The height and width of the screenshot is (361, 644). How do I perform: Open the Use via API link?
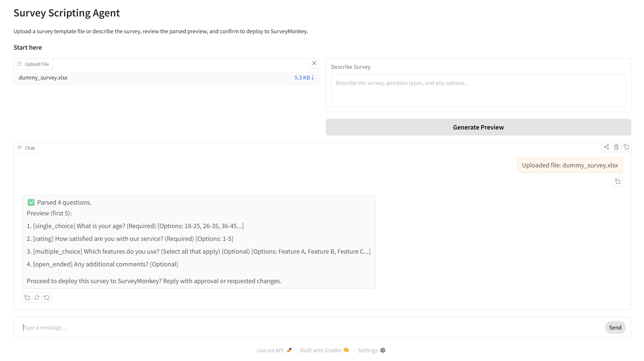click(x=270, y=350)
